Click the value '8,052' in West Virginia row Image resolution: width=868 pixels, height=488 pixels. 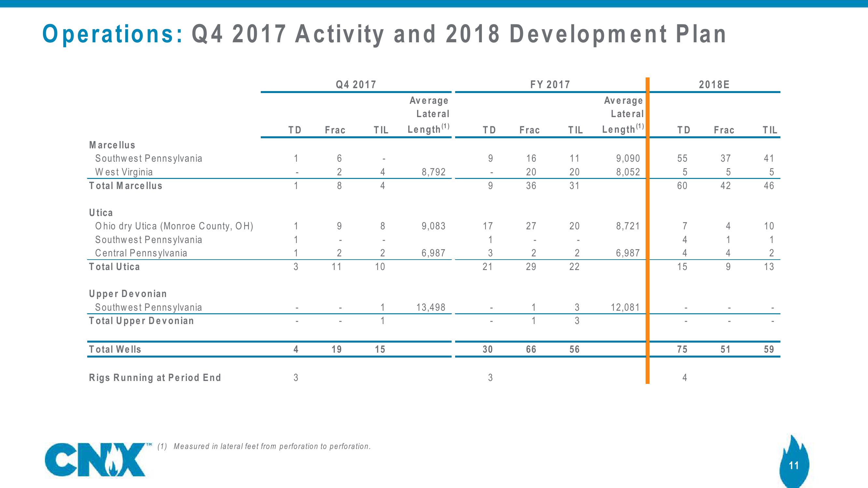pyautogui.click(x=628, y=172)
